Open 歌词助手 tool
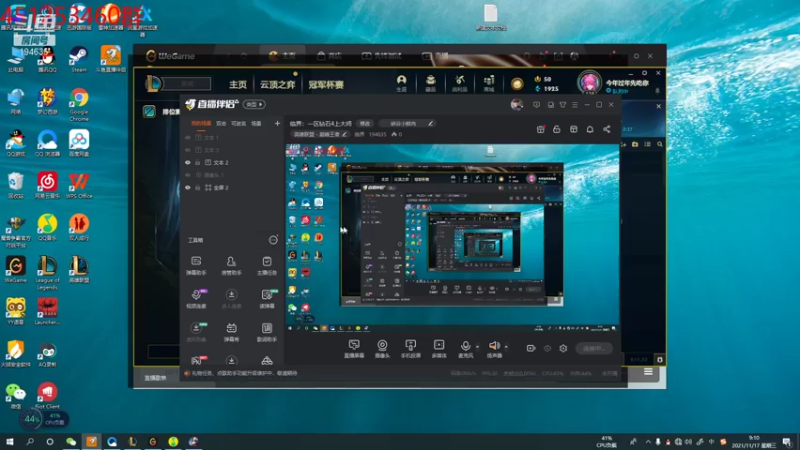The height and width of the screenshot is (450, 800). tap(266, 332)
